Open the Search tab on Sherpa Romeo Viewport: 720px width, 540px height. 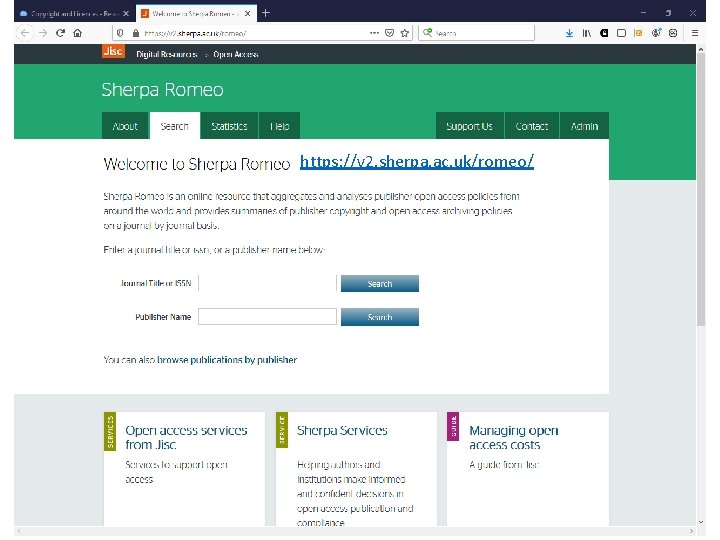(x=174, y=126)
